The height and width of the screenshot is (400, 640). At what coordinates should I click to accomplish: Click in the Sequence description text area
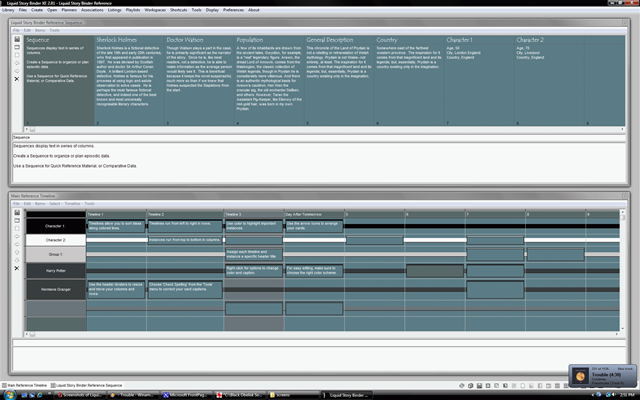coord(319,162)
